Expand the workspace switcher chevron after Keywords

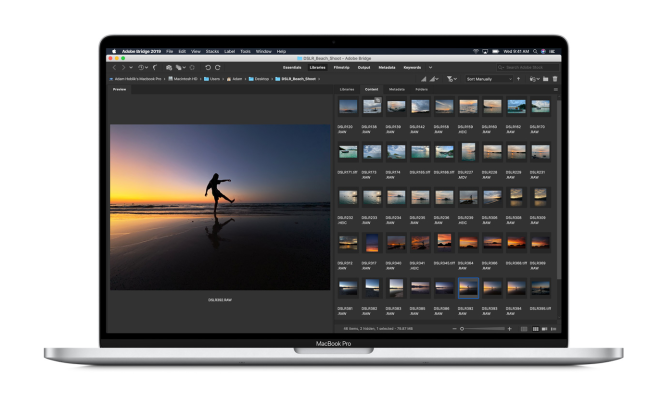pos(430,67)
